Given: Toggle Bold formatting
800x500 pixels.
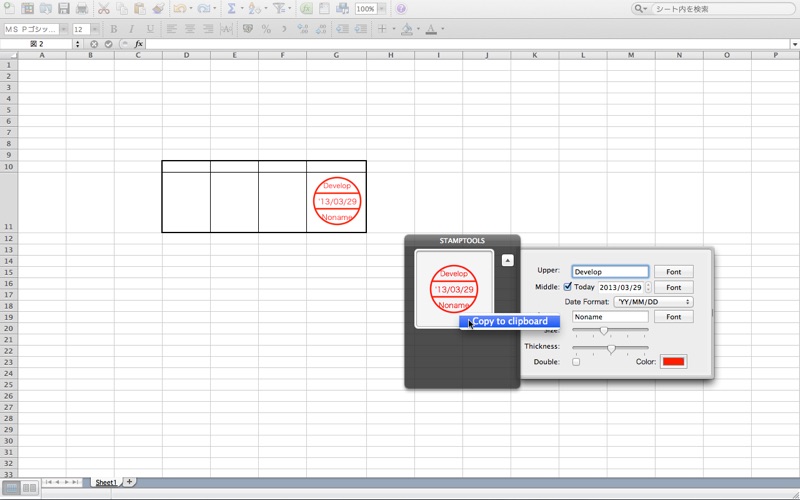Looking at the screenshot, I should (114, 29).
